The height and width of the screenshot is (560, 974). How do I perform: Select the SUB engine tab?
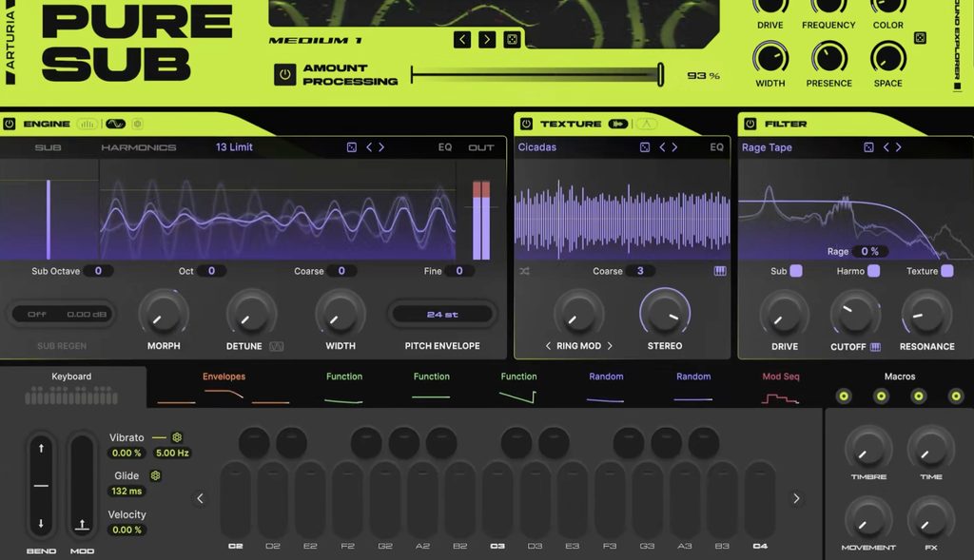click(48, 147)
